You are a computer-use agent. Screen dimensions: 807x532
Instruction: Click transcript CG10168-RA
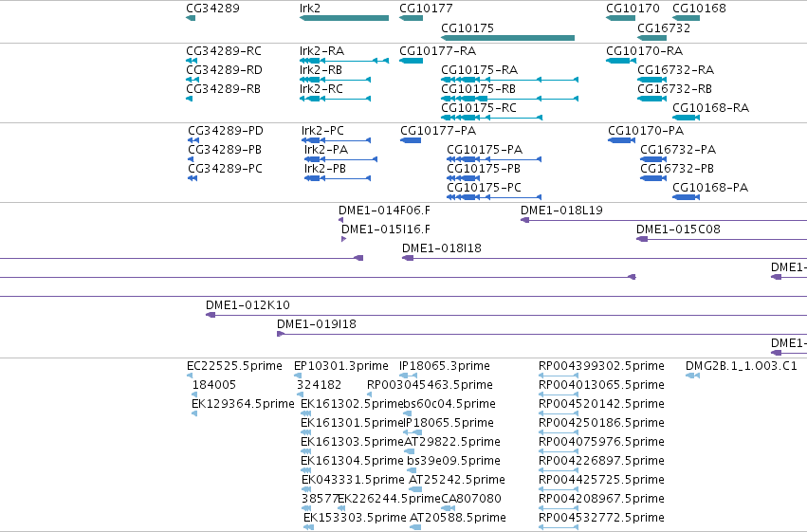[711, 108]
